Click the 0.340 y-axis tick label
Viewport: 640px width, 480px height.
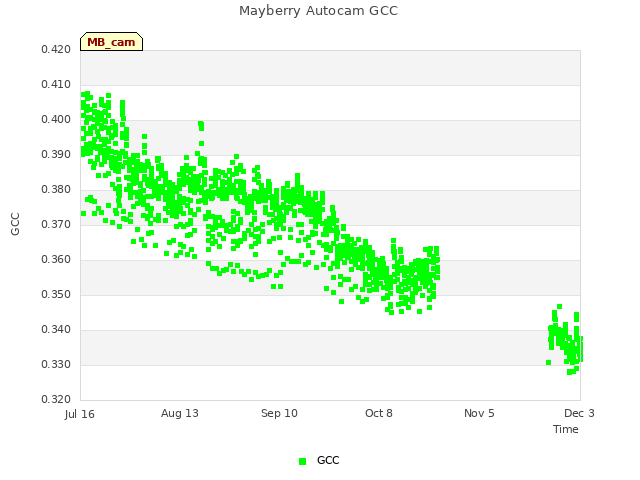click(x=56, y=329)
